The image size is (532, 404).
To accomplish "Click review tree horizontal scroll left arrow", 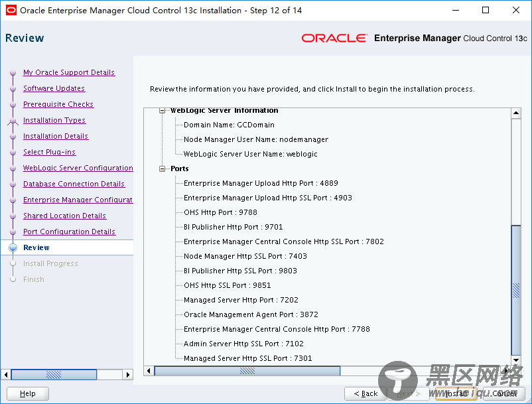I will (149, 371).
